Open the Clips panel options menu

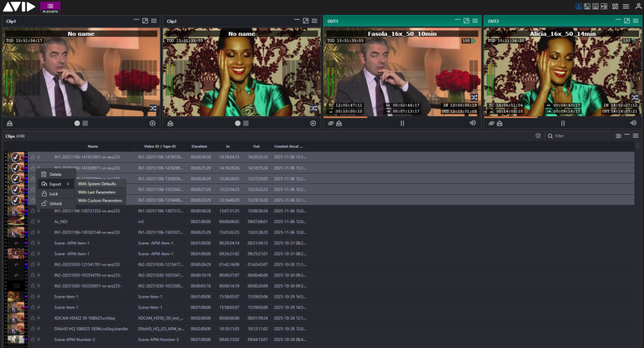tap(636, 136)
